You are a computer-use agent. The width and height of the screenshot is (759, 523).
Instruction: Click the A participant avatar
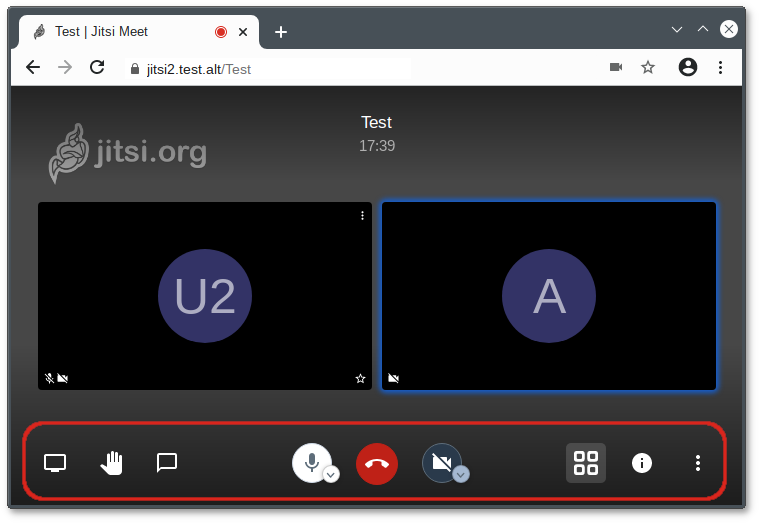[549, 296]
